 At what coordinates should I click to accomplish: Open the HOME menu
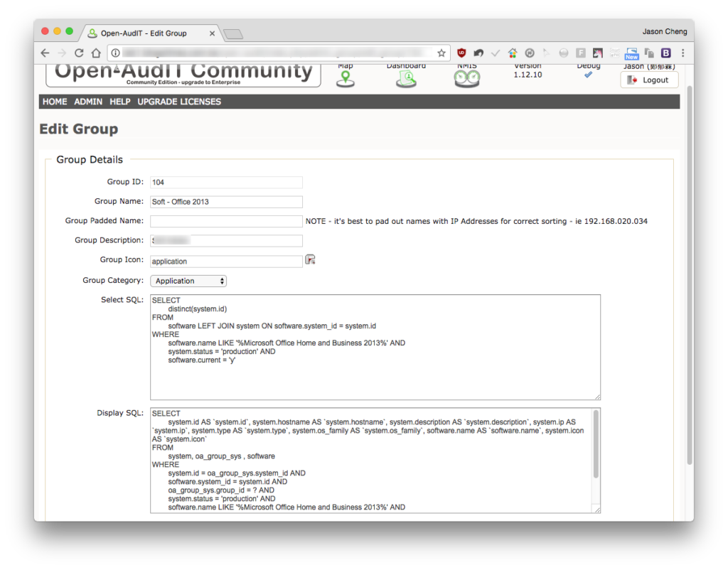pyautogui.click(x=55, y=102)
